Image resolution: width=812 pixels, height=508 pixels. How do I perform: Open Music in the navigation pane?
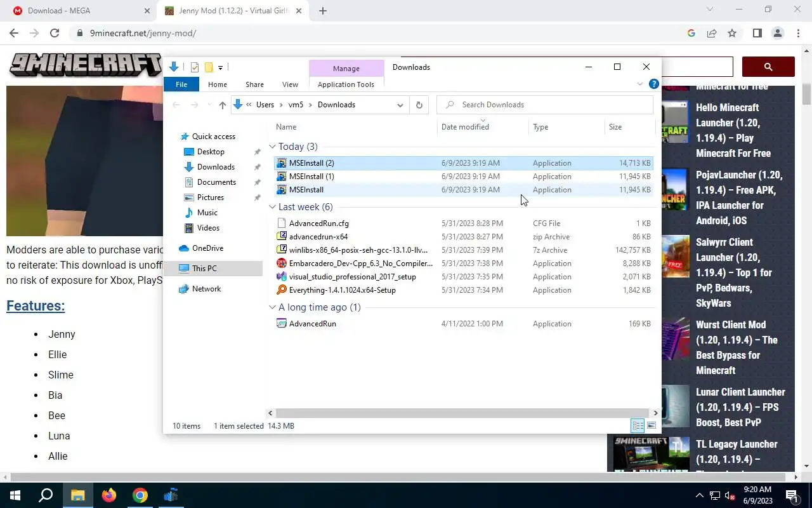click(x=207, y=213)
